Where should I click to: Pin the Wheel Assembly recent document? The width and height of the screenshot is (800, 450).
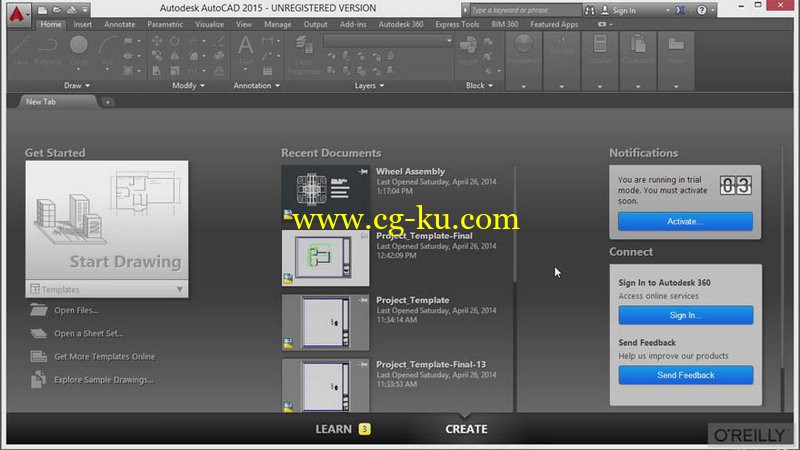tap(363, 172)
